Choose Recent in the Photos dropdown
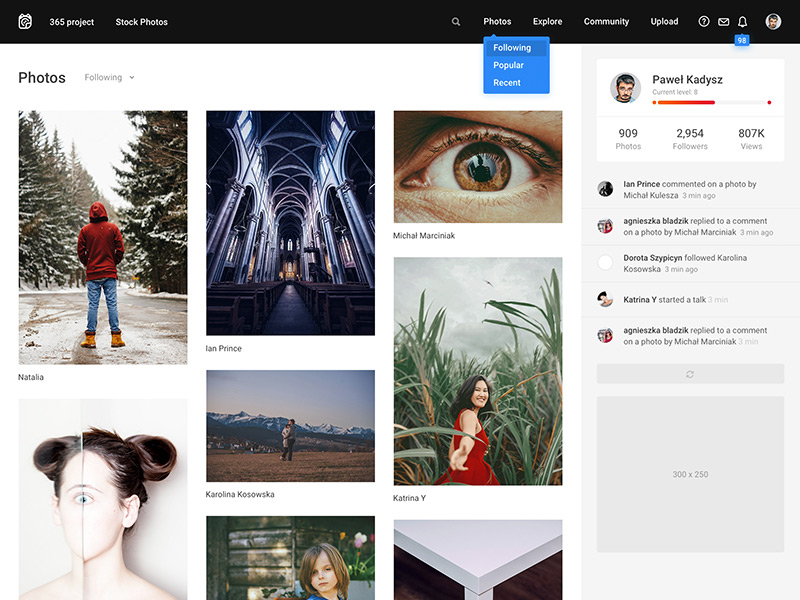 (507, 83)
